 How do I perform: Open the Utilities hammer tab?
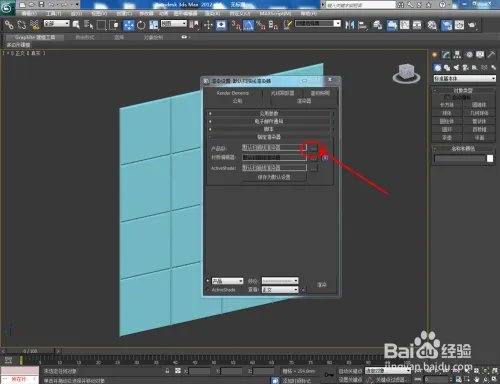tap(491, 55)
